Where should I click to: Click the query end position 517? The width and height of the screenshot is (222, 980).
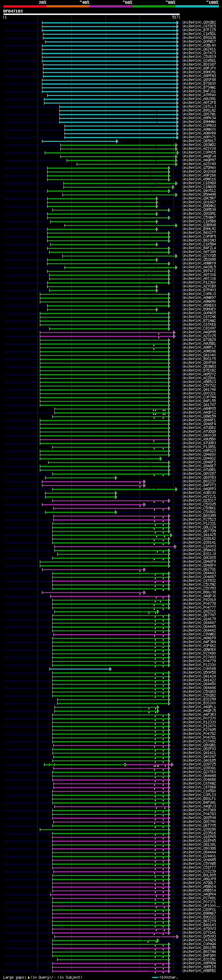[175, 17]
